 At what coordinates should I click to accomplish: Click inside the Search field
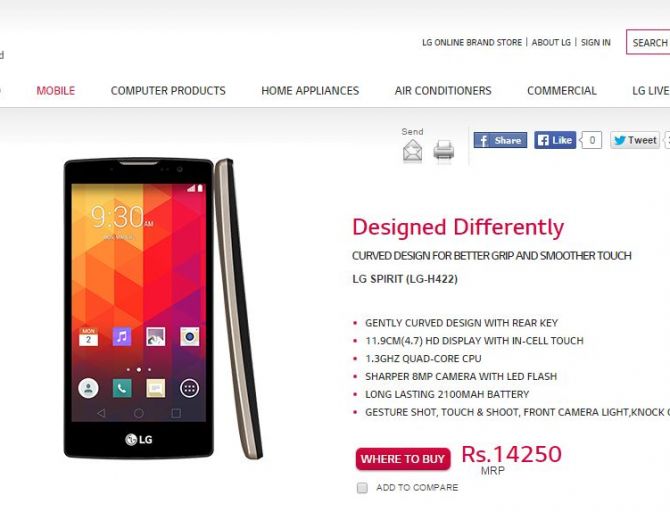click(648, 42)
